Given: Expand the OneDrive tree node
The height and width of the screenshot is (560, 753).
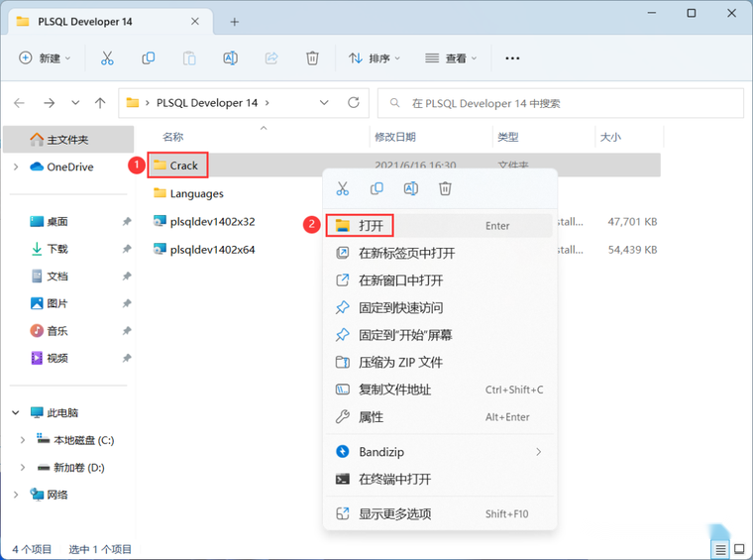Looking at the screenshot, I should [x=16, y=167].
